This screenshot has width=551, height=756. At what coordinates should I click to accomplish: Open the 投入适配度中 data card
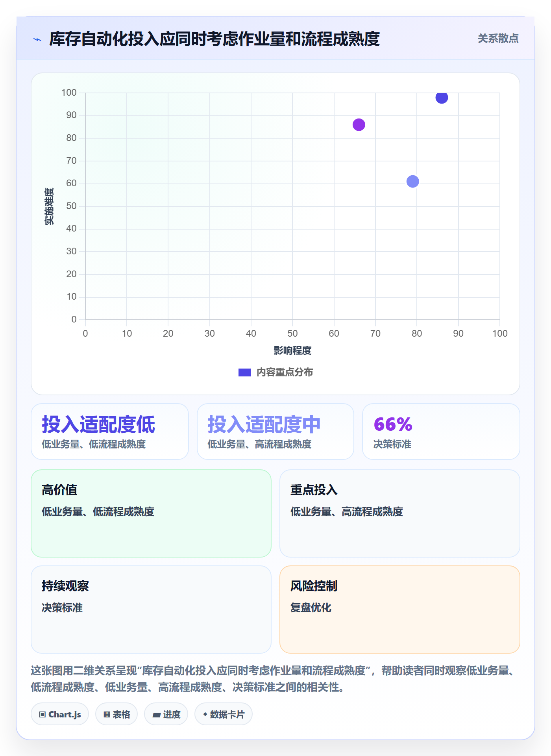(x=275, y=432)
